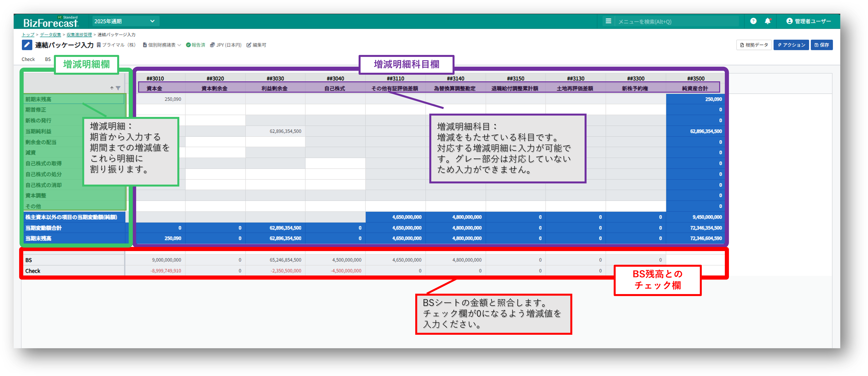Click the filter funnel icon in row header
868x376 pixels.
coord(118,88)
